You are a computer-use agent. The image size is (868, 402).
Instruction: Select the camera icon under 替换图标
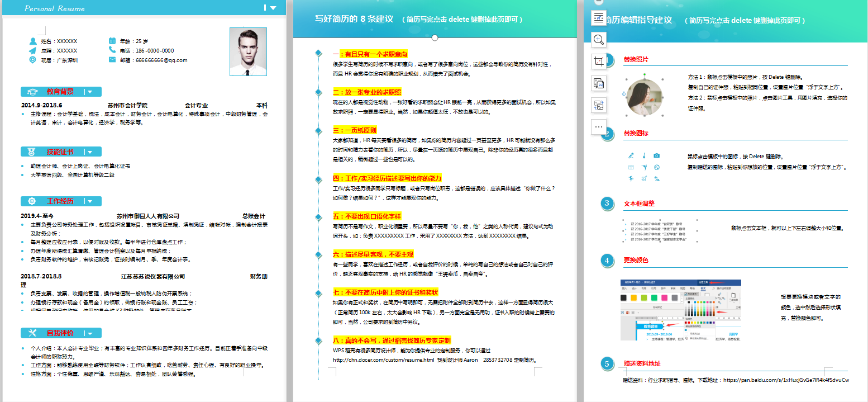[x=657, y=155]
